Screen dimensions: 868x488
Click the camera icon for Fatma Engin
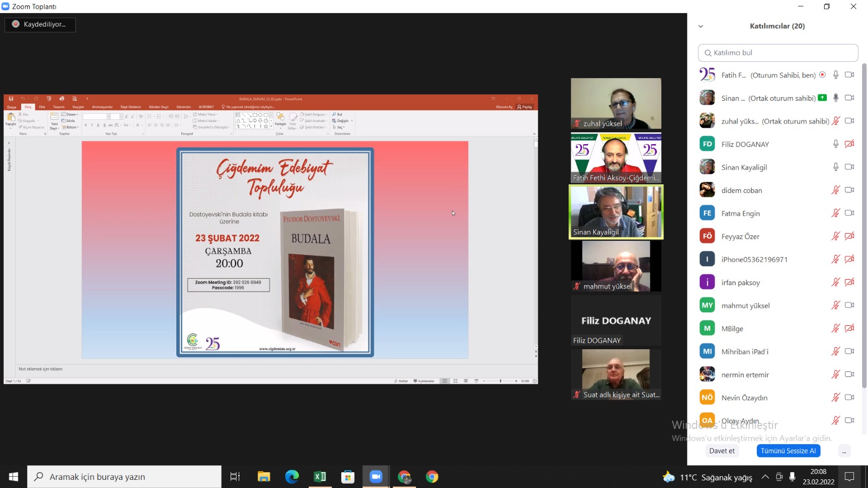pyautogui.click(x=850, y=213)
